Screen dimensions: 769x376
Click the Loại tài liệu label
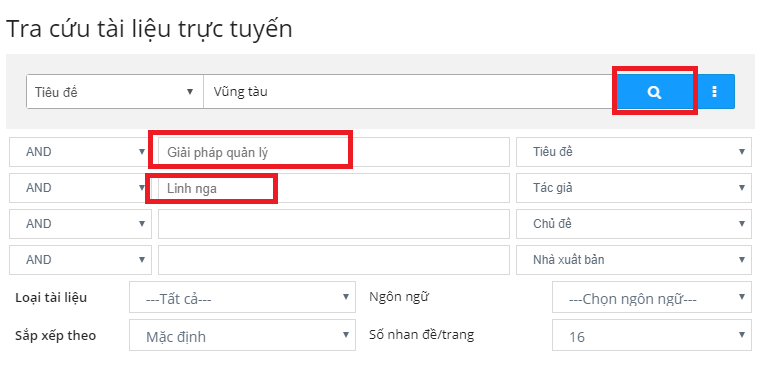[51, 297]
